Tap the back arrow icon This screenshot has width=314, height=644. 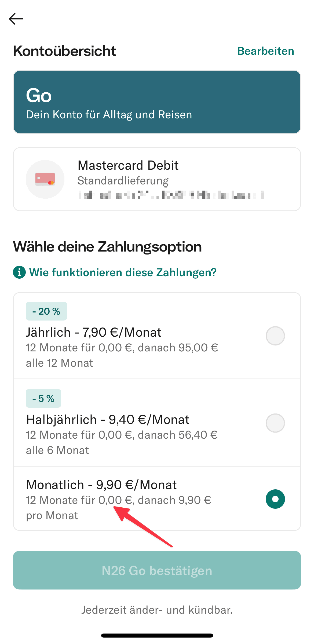click(16, 19)
